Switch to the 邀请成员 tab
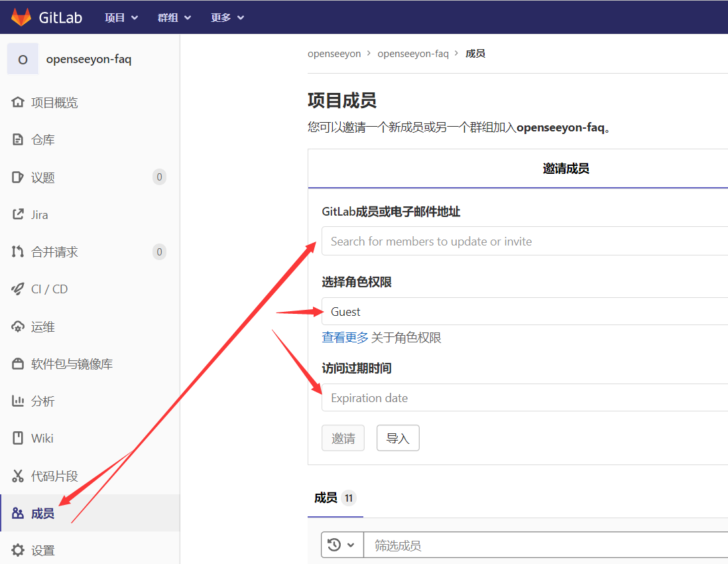 566,169
